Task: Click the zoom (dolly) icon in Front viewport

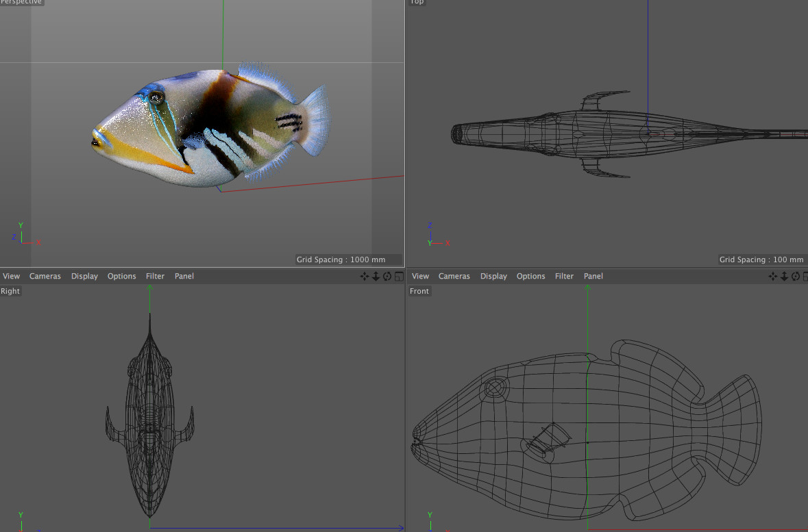Action: point(784,277)
